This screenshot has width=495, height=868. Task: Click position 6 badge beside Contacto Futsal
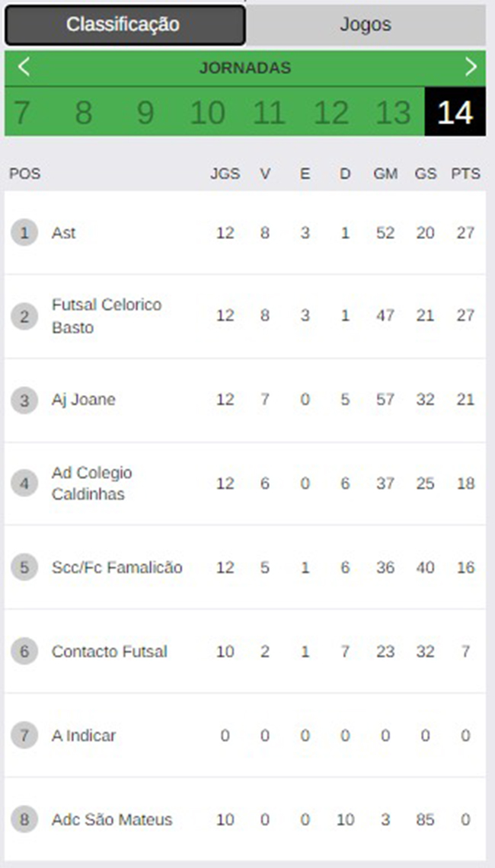pos(24,652)
